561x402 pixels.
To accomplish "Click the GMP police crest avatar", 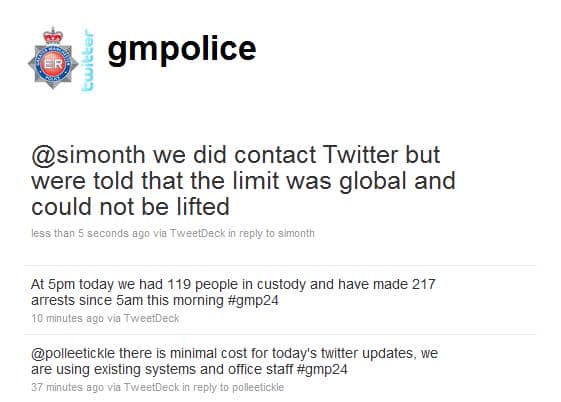I will (x=53, y=58).
